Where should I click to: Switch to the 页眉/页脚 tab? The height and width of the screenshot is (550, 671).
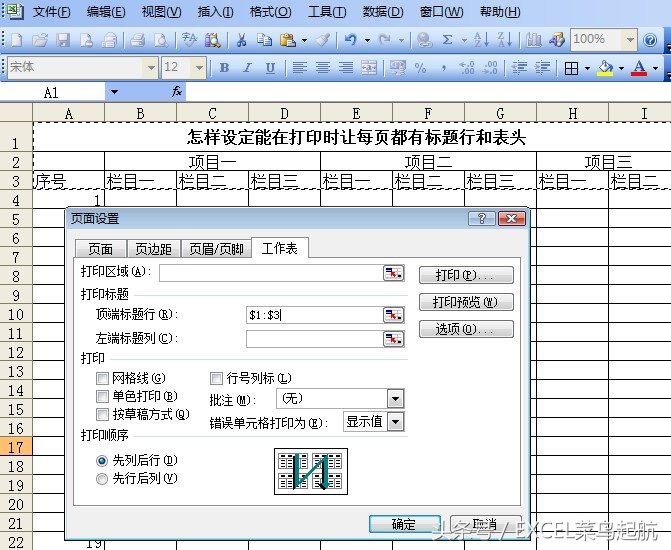click(217, 249)
